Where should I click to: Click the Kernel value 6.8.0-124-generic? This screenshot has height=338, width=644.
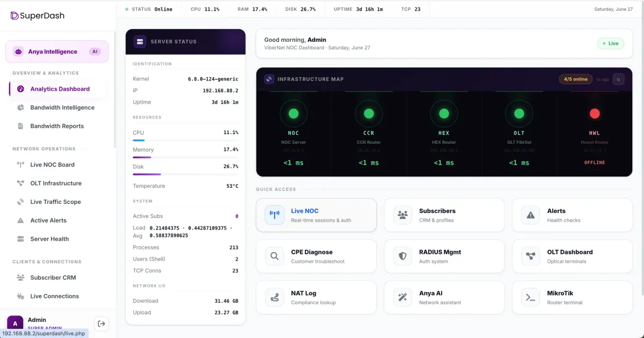point(213,79)
